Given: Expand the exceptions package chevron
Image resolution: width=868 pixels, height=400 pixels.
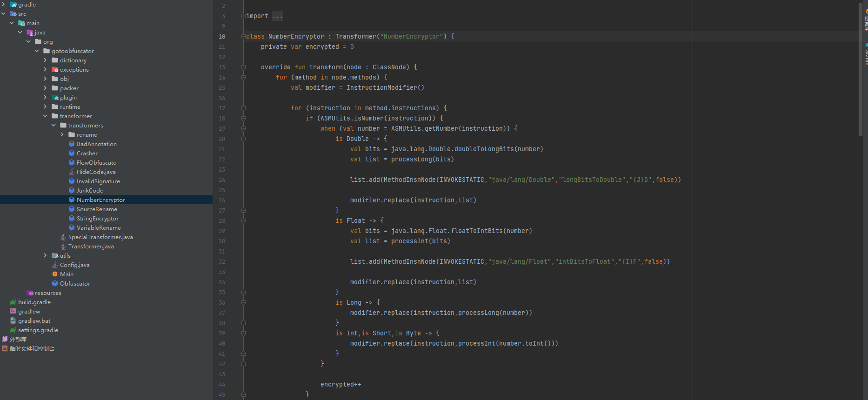Looking at the screenshot, I should pos(45,69).
